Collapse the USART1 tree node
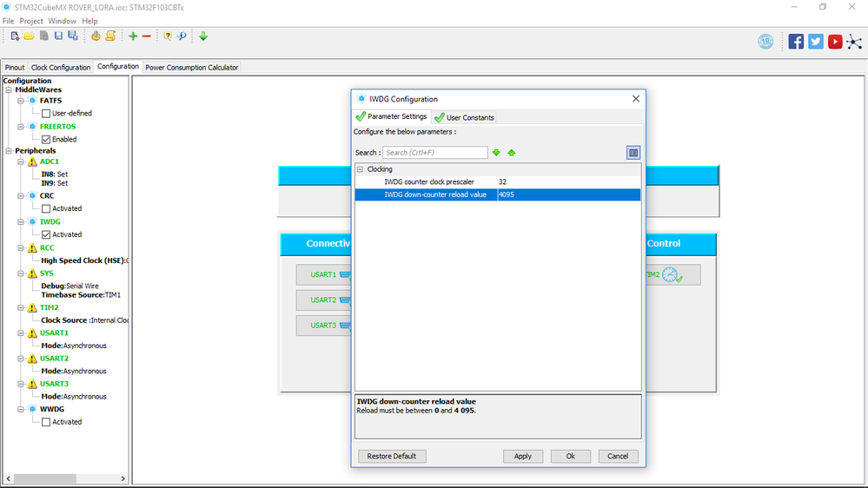 21,333
